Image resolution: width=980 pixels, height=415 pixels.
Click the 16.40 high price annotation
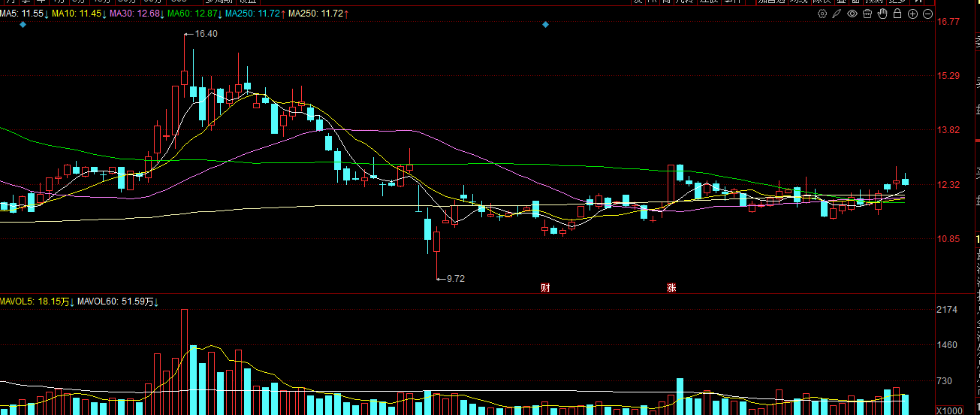pyautogui.click(x=206, y=34)
